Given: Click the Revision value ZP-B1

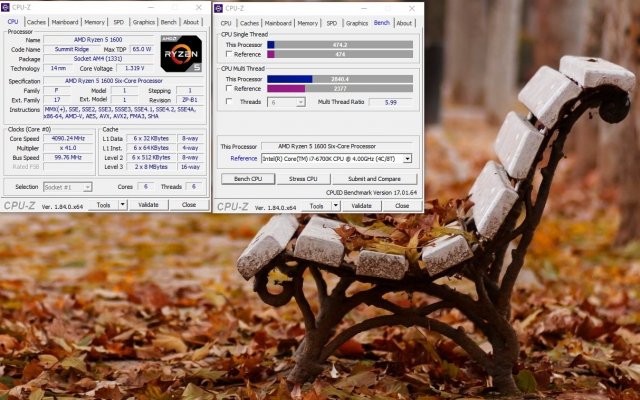Looking at the screenshot, I should click(190, 100).
